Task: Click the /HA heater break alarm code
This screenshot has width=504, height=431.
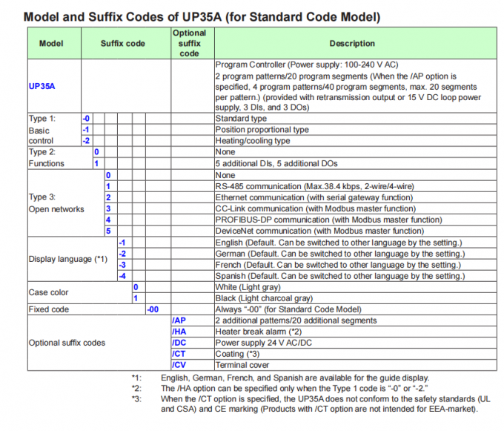Action: coord(179,331)
